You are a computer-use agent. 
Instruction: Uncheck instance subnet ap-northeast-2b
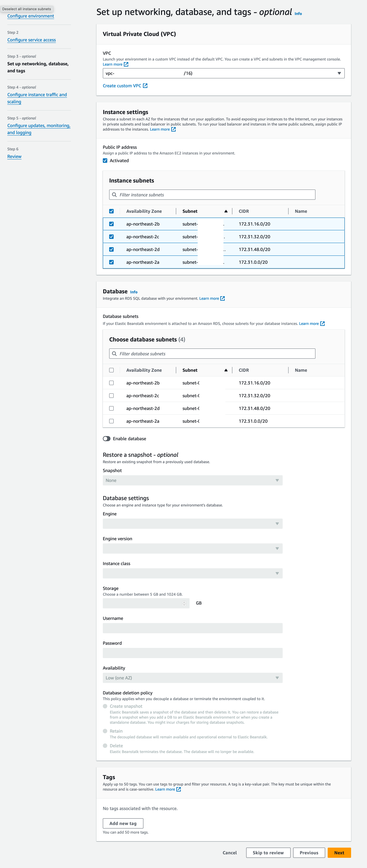pos(111,224)
